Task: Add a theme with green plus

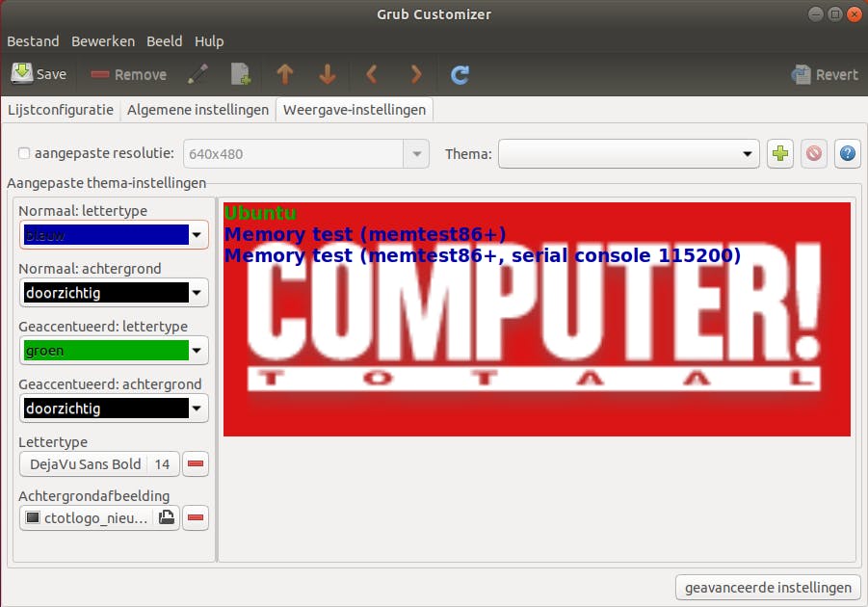Action: [x=780, y=153]
